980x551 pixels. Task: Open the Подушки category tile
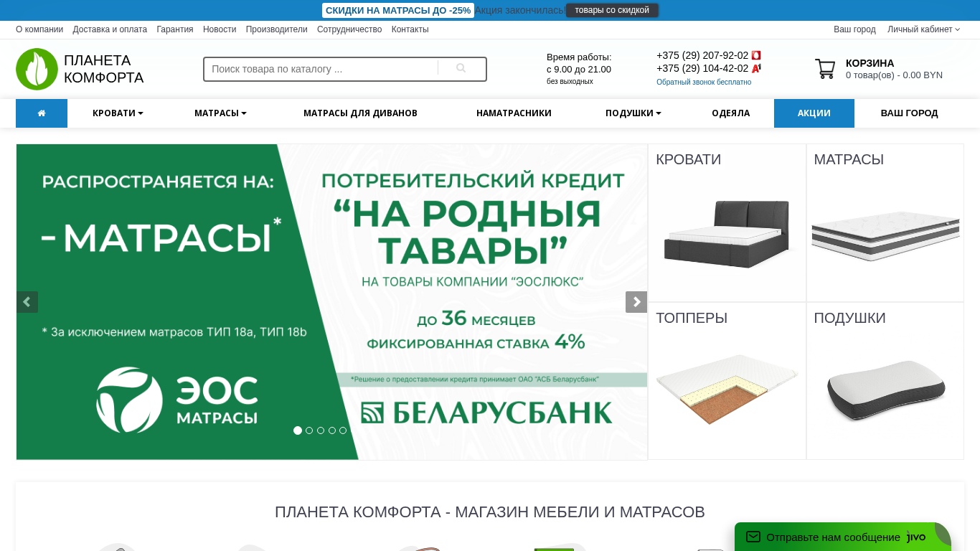coord(885,381)
